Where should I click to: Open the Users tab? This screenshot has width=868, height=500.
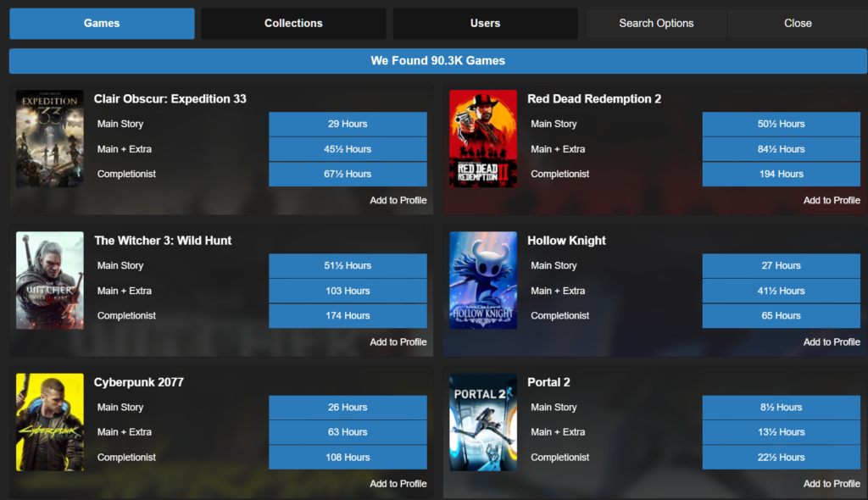pos(485,24)
